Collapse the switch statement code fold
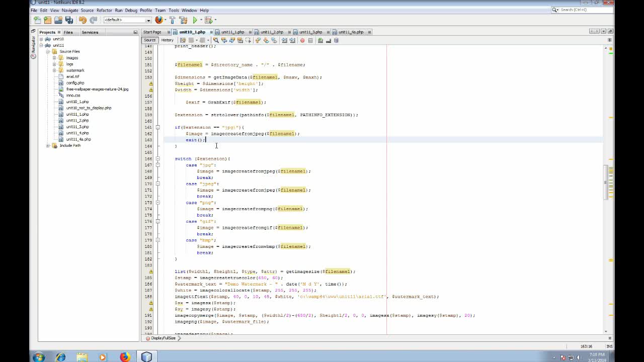Viewport: 644px width, 362px height. pyautogui.click(x=157, y=158)
